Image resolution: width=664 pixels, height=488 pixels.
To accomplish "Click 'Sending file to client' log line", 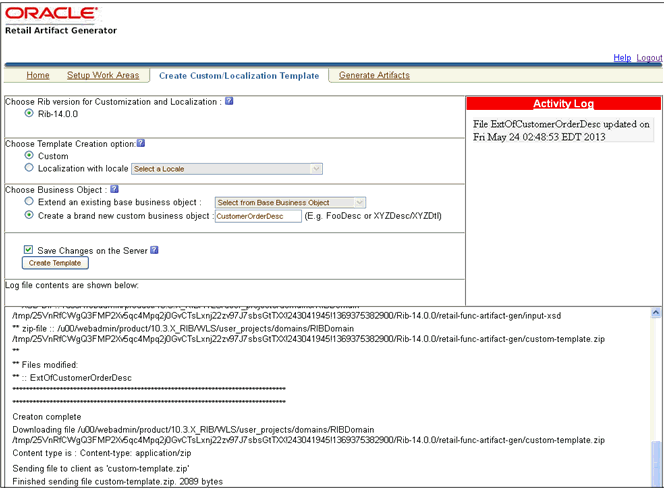I will click(x=101, y=469).
